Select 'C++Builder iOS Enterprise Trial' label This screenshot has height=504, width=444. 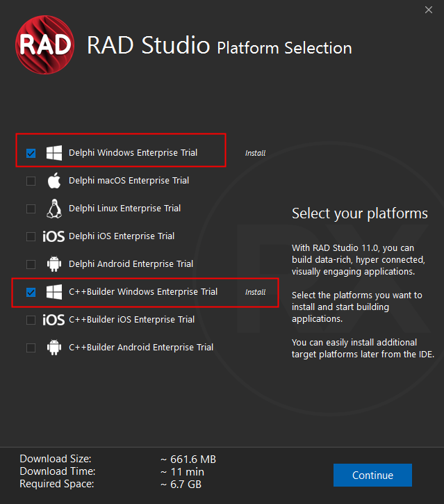[132, 320]
